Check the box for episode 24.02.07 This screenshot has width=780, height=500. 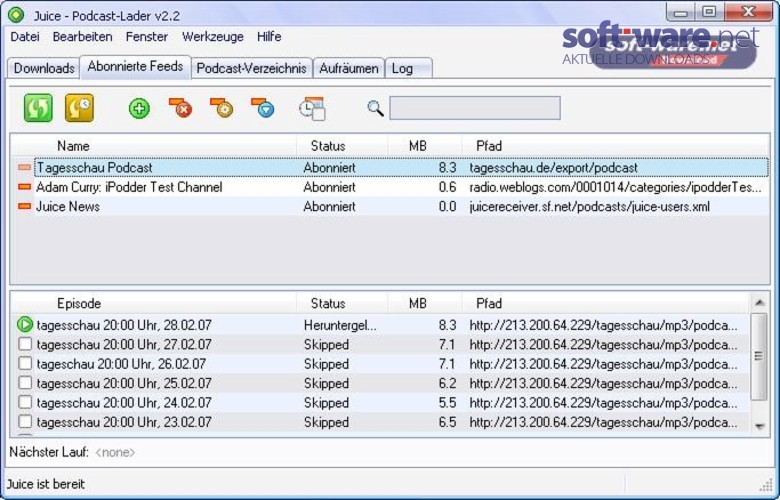point(25,402)
